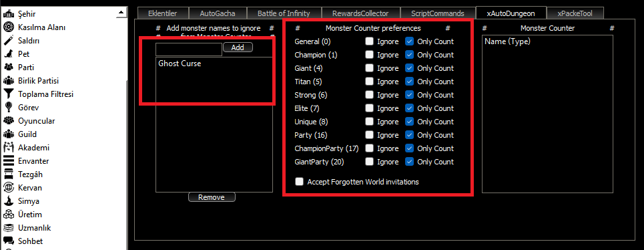Screen dimensions: 644x250
Task: Disable Only Count for Giant (4)
Action: point(410,68)
